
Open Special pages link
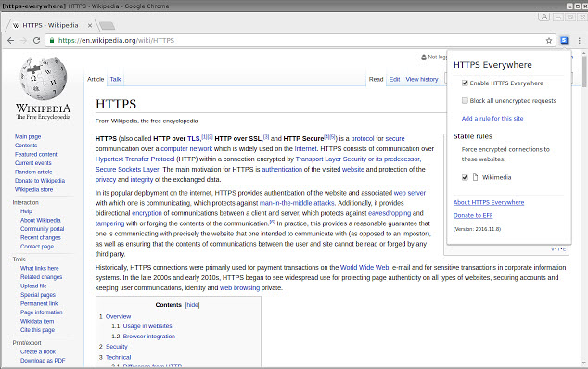click(x=38, y=295)
